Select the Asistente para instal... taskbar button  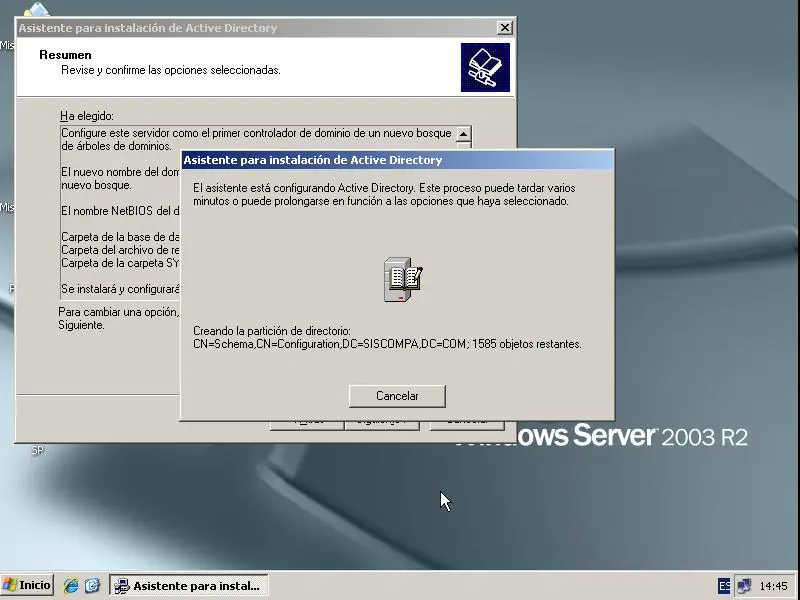coord(189,585)
